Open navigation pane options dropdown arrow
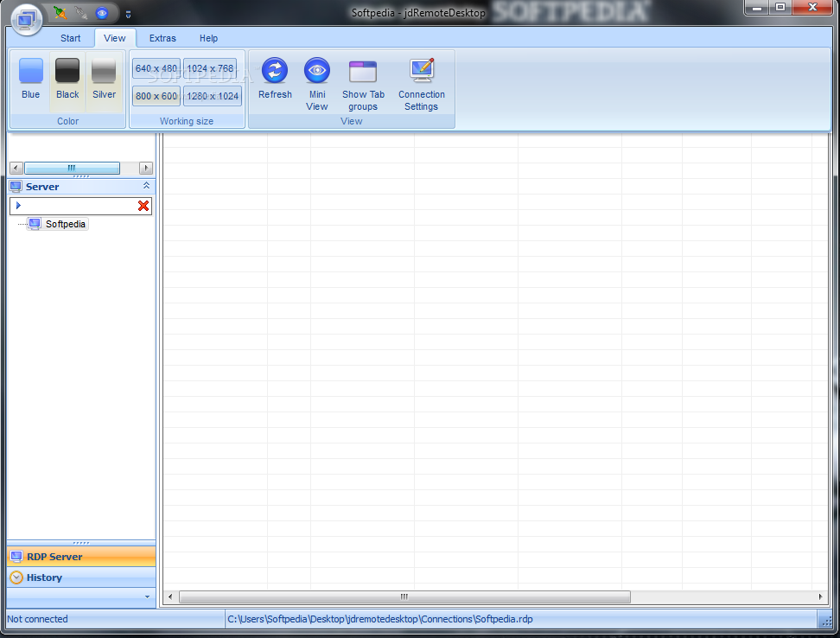This screenshot has height=638, width=840. click(147, 597)
